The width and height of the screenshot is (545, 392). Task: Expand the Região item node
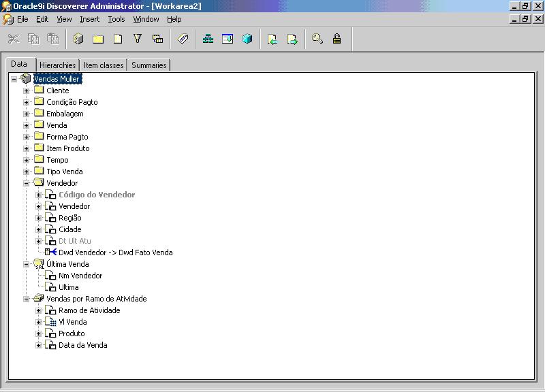click(39, 218)
